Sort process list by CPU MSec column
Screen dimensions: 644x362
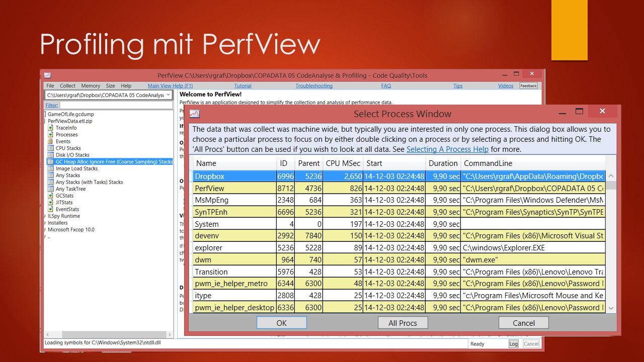point(343,163)
